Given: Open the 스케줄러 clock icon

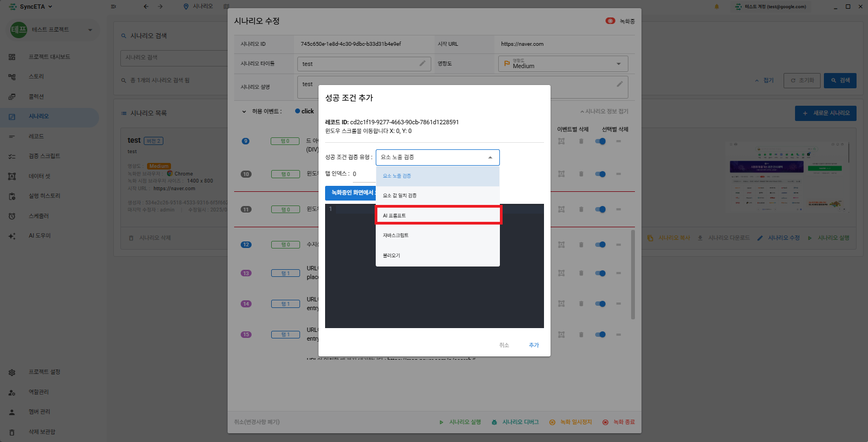Looking at the screenshot, I should pos(12,216).
